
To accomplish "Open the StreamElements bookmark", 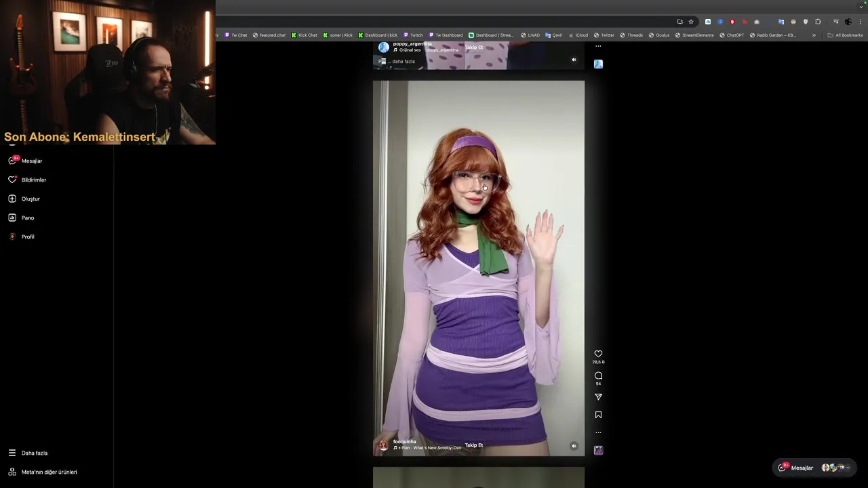I will (694, 35).
